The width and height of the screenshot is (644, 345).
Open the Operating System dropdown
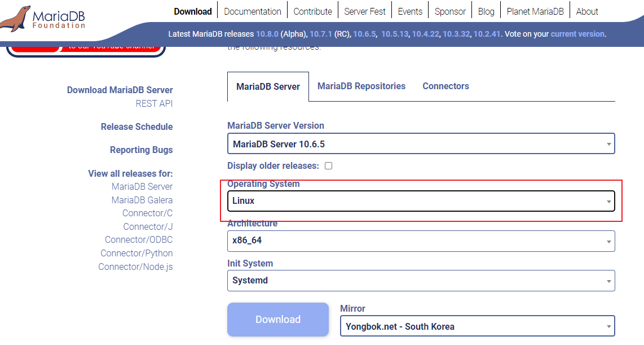421,201
